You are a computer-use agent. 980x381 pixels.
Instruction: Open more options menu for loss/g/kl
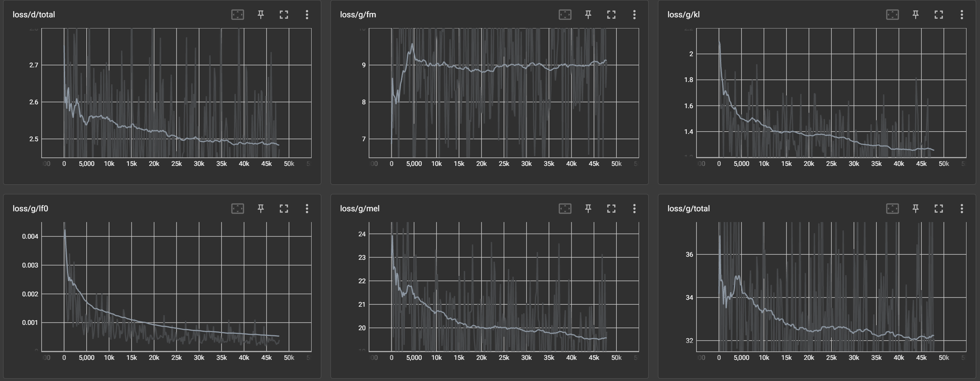pyautogui.click(x=962, y=15)
